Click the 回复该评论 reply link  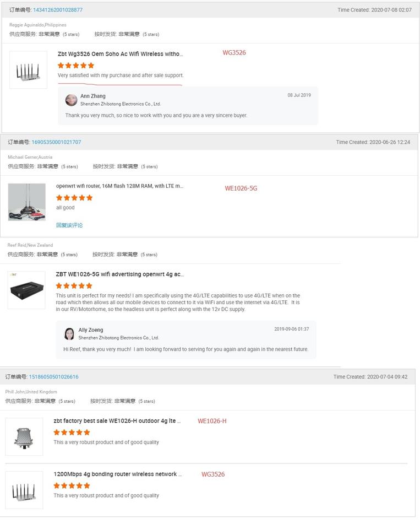[69, 225]
